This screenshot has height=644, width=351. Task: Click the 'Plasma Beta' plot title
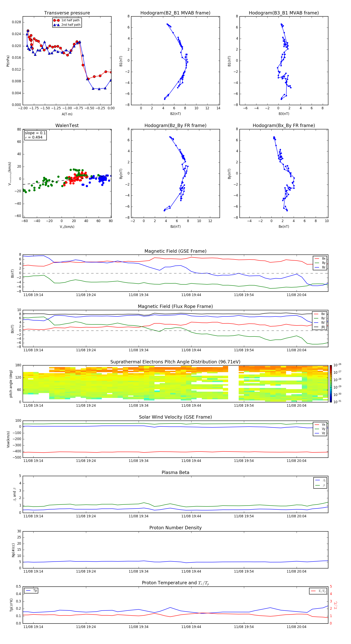pyautogui.click(x=175, y=472)
